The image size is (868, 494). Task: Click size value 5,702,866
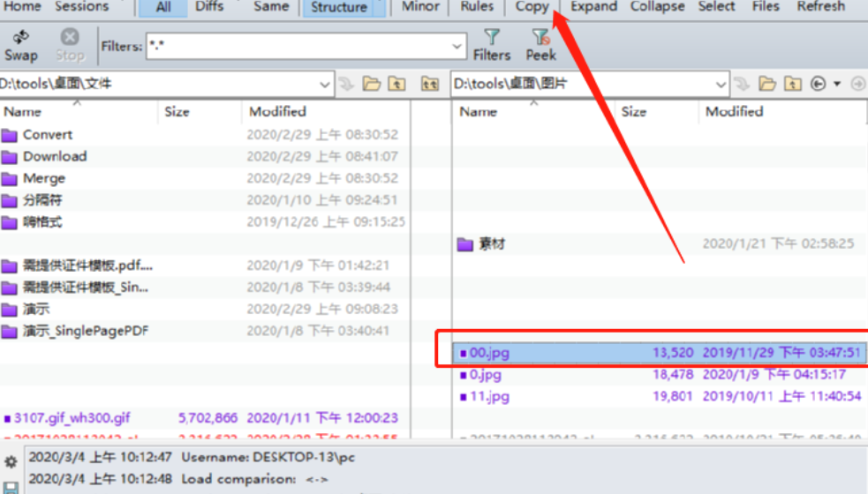pyautogui.click(x=208, y=418)
